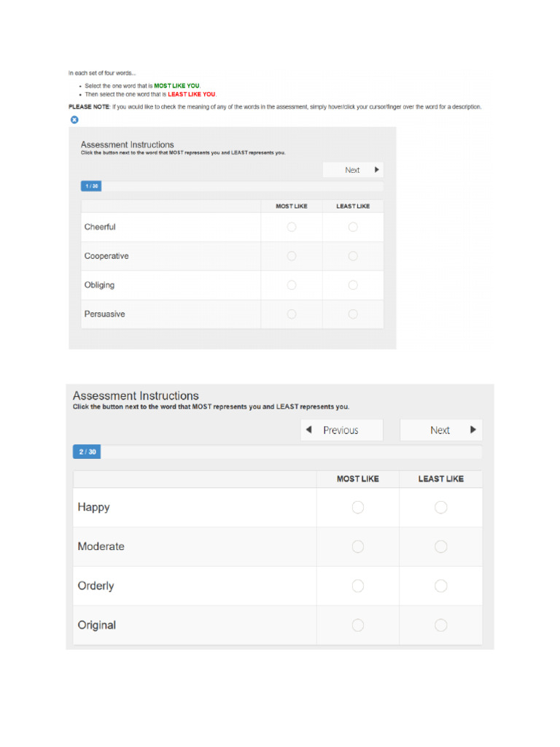Click the word Cheerful for its description
560x747 pixels.
[x=100, y=228]
